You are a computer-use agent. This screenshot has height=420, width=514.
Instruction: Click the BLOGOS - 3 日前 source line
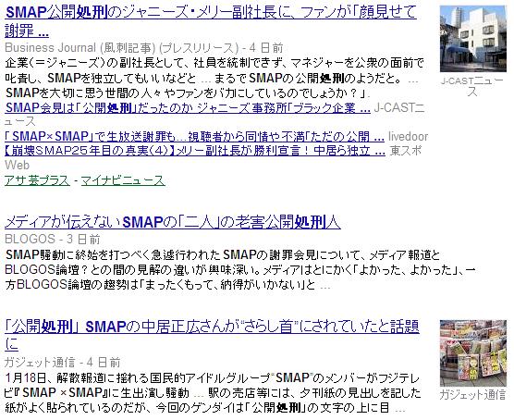(53, 239)
